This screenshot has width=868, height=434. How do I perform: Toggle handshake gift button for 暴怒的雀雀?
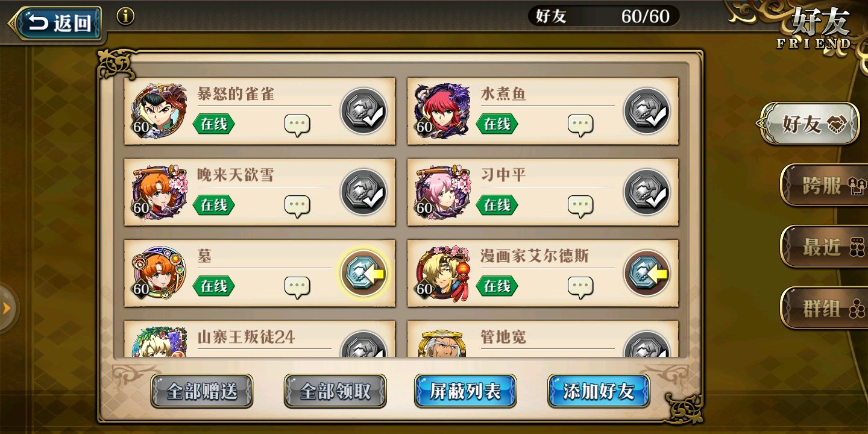363,111
